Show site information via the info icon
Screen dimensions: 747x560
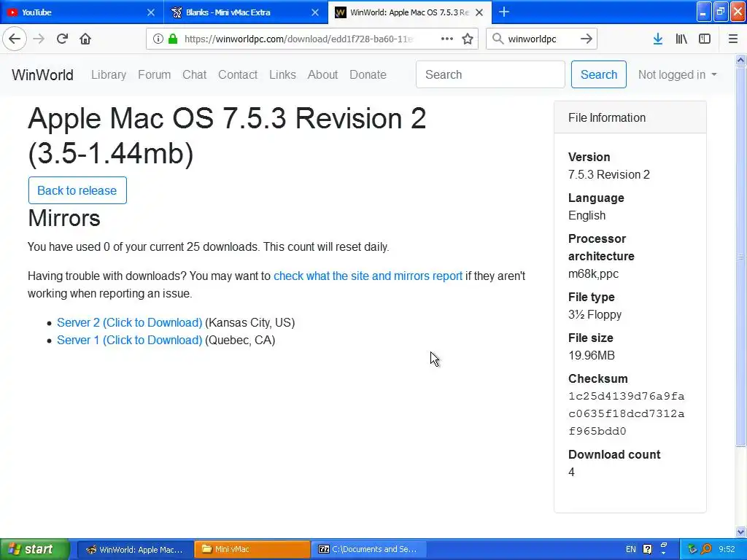coord(158,39)
